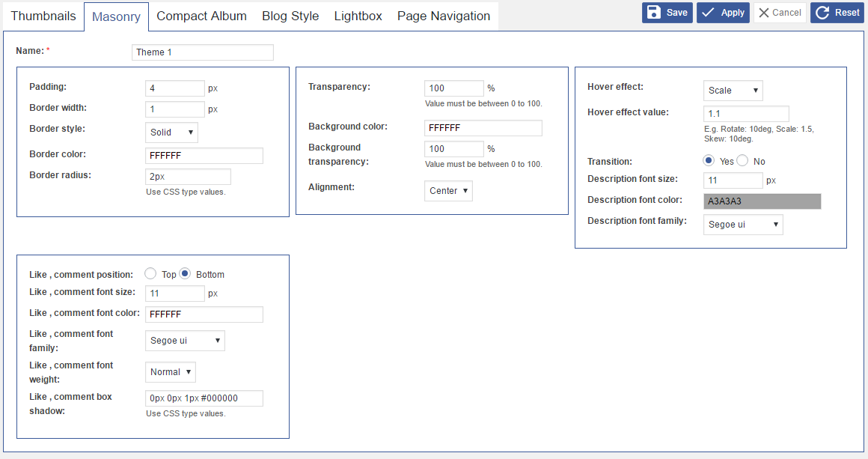Image resolution: width=868 pixels, height=459 pixels.
Task: Select Yes for Transition
Action: click(x=709, y=161)
